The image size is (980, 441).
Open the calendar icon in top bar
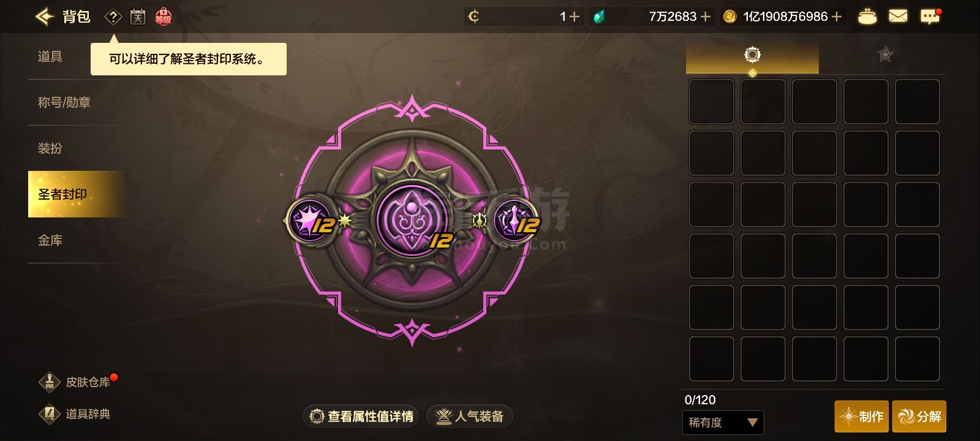click(x=138, y=17)
